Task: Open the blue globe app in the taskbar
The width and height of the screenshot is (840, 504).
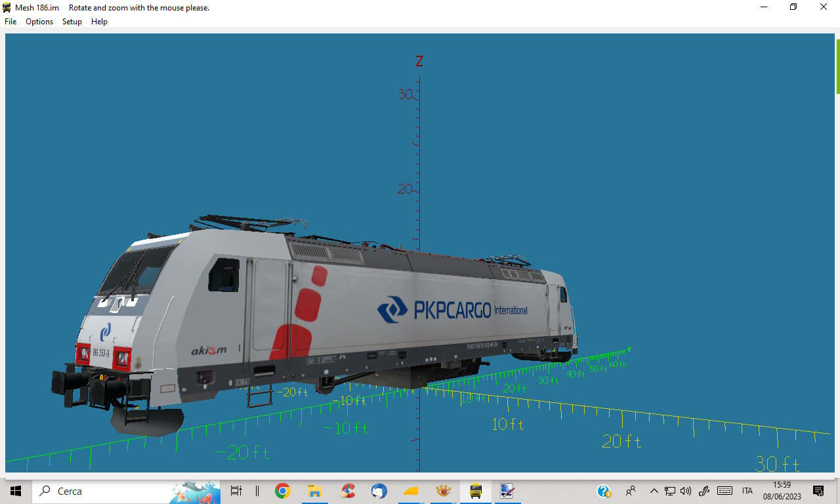Action: 379,491
